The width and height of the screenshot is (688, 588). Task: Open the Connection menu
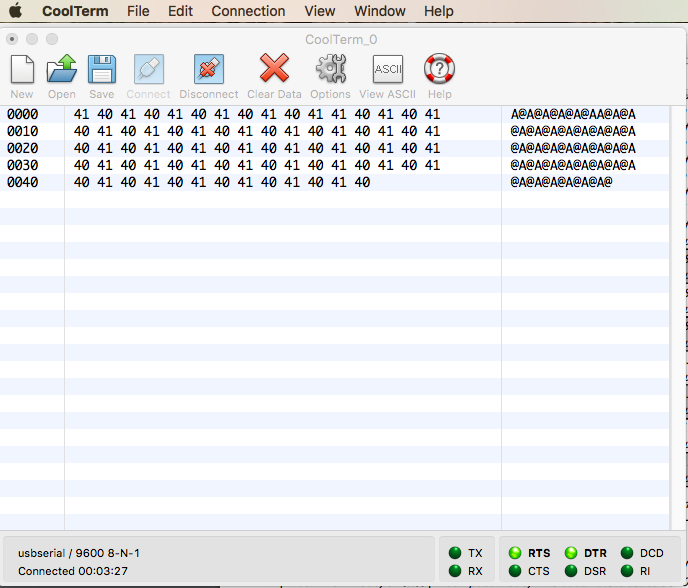click(248, 11)
